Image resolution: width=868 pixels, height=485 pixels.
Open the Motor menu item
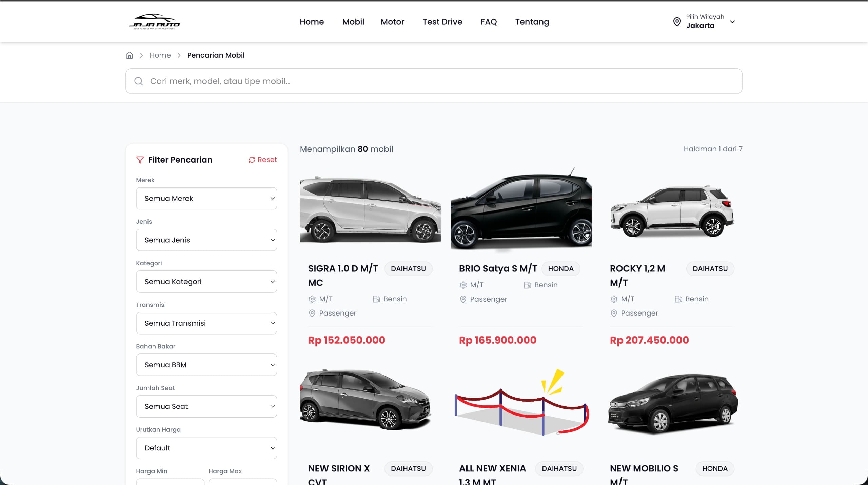click(x=392, y=22)
